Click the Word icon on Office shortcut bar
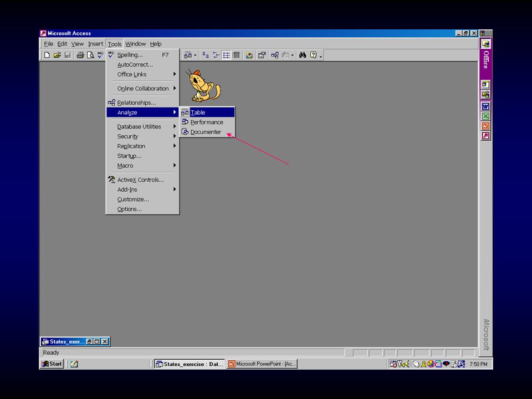Viewport: 532px width, 399px height. [485, 106]
